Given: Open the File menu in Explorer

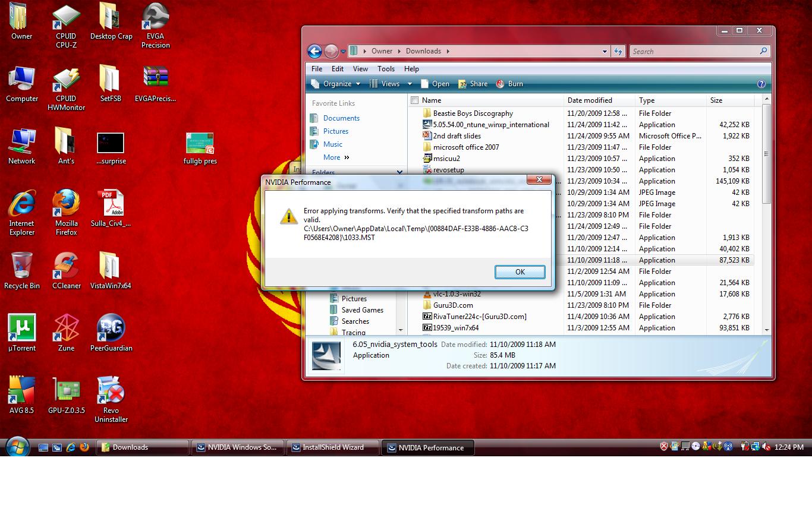Looking at the screenshot, I should click(x=317, y=69).
